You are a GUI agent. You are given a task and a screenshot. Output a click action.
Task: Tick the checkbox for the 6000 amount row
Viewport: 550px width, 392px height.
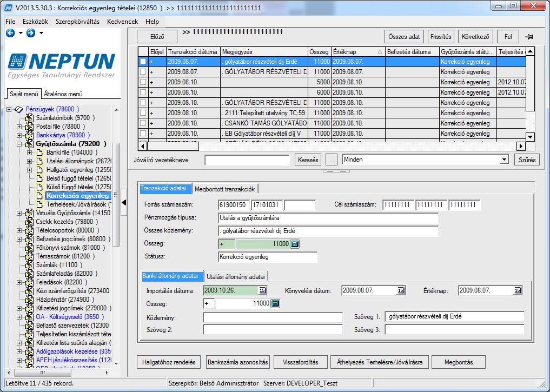click(143, 92)
